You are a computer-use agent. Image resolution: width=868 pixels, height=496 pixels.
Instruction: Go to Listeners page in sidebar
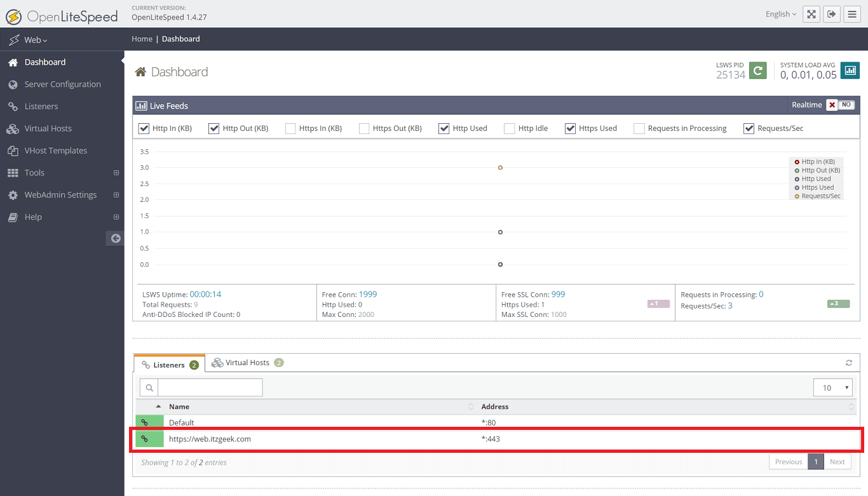click(x=62, y=107)
